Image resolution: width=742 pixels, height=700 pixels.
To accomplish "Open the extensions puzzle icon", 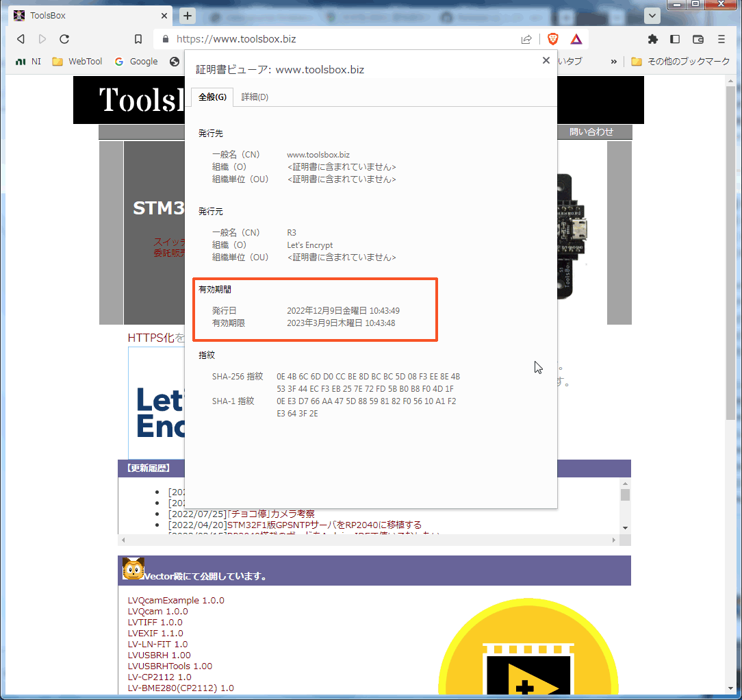I will coord(652,39).
